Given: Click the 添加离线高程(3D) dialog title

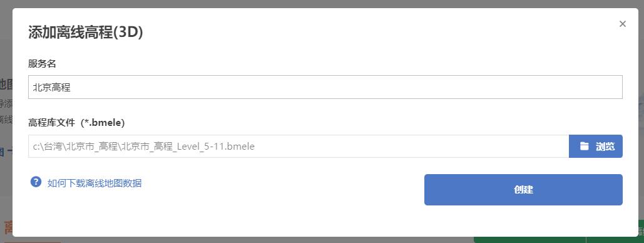Looking at the screenshot, I should pos(85,33).
